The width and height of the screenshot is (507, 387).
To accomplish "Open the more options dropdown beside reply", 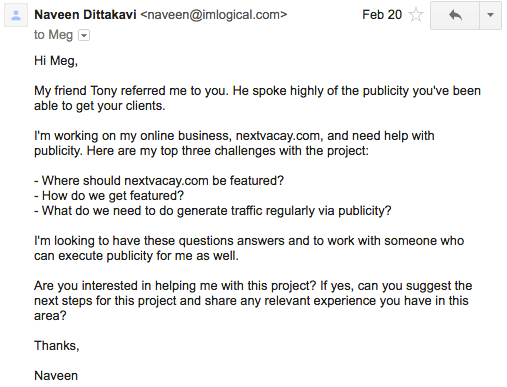I will (x=490, y=15).
